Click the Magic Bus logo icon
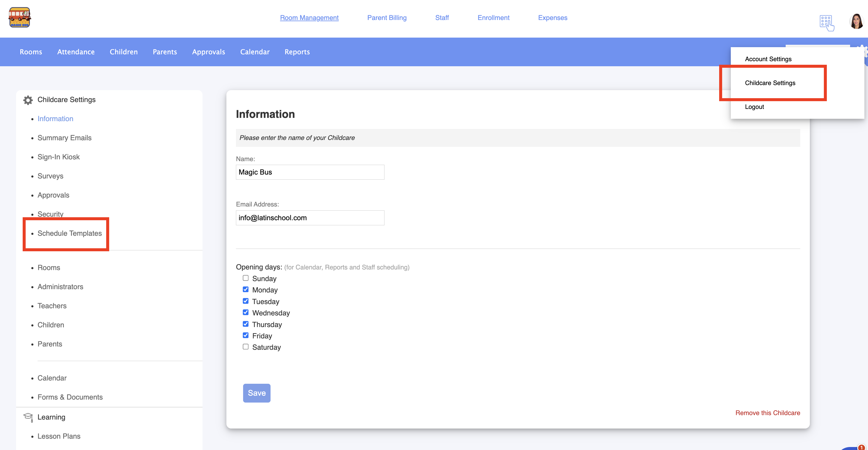Screen dimensions: 868x450 (20, 18)
